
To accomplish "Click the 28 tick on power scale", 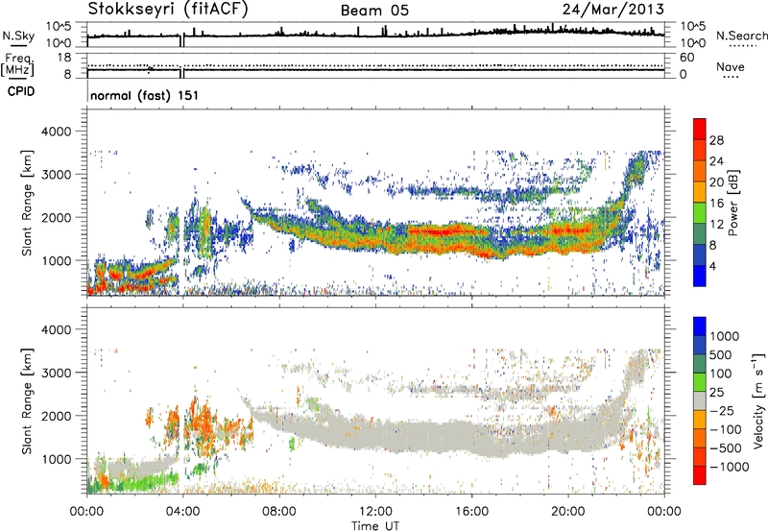I will (716, 140).
